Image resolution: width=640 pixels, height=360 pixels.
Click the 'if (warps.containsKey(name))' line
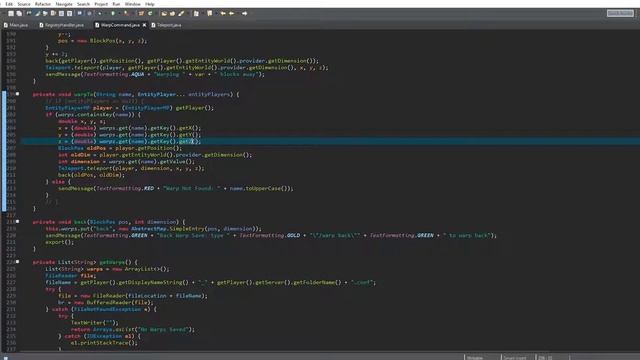point(93,115)
